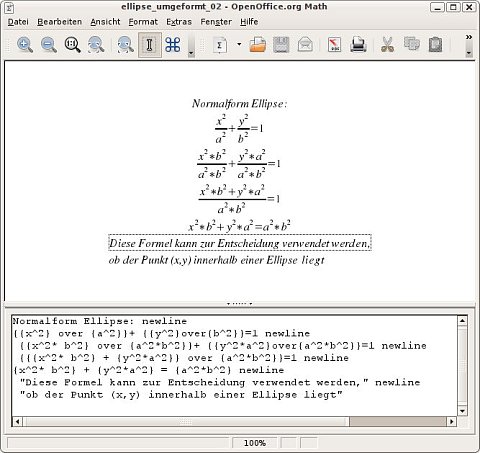Open the Format menu

tap(143, 22)
